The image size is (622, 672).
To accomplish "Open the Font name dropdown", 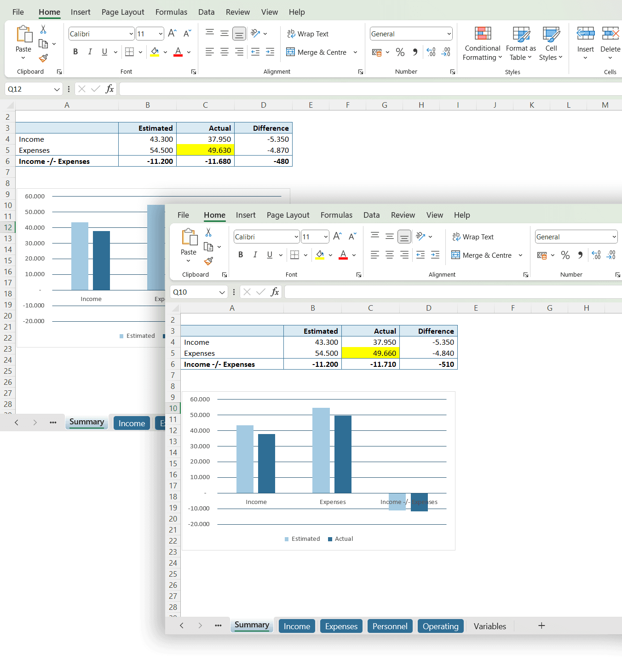I will [296, 237].
